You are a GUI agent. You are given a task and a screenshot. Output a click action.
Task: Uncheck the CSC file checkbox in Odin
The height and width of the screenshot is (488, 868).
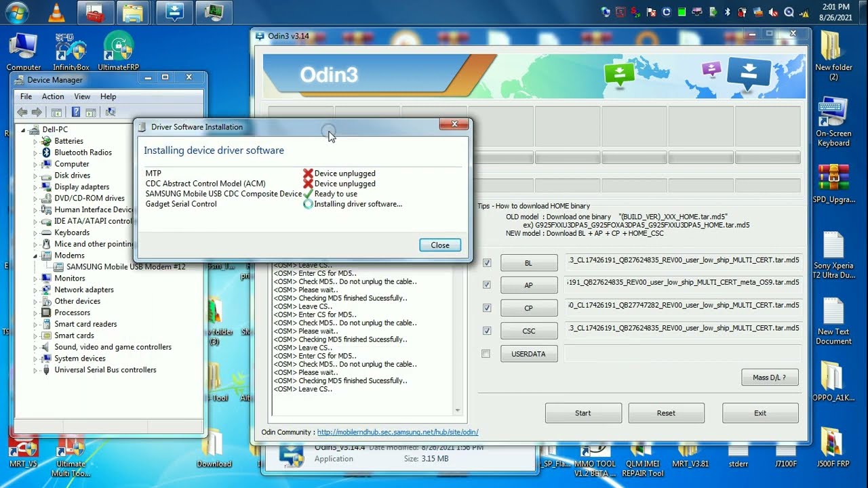(486, 331)
